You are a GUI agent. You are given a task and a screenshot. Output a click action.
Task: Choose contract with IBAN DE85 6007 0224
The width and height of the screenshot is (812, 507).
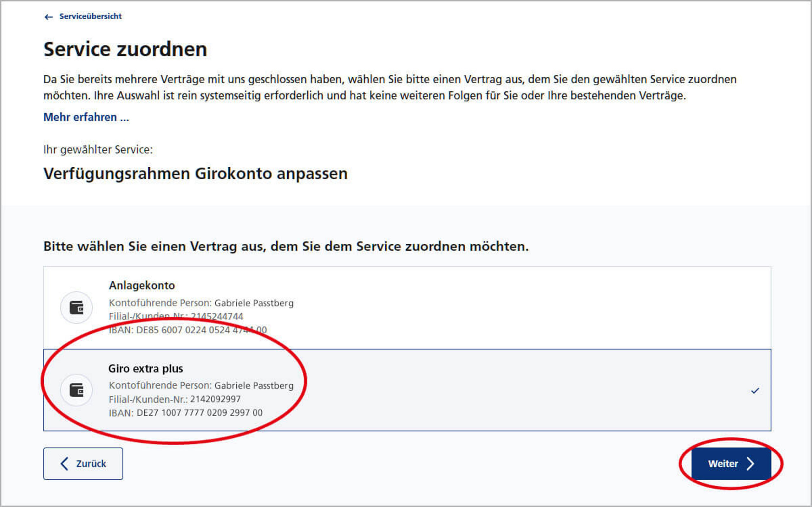pos(187,330)
